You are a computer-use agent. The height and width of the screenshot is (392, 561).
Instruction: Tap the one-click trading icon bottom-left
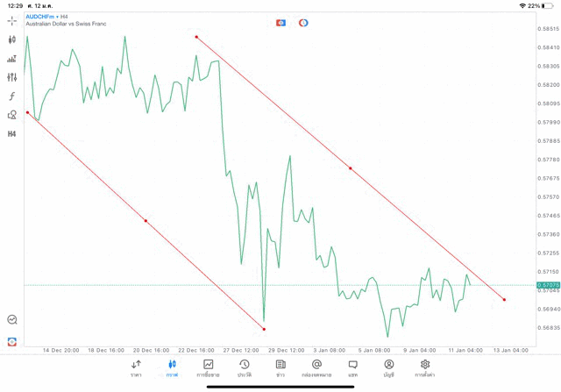(12, 341)
